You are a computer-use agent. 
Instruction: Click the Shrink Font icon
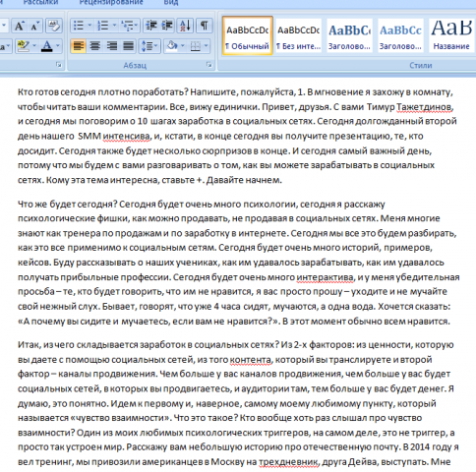pyautogui.click(x=35, y=26)
